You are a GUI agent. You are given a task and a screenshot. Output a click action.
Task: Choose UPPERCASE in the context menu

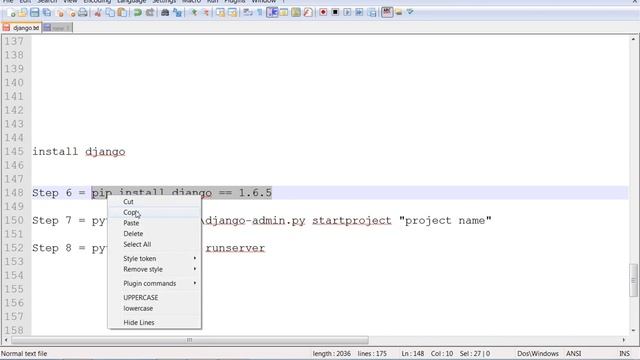pos(154,298)
